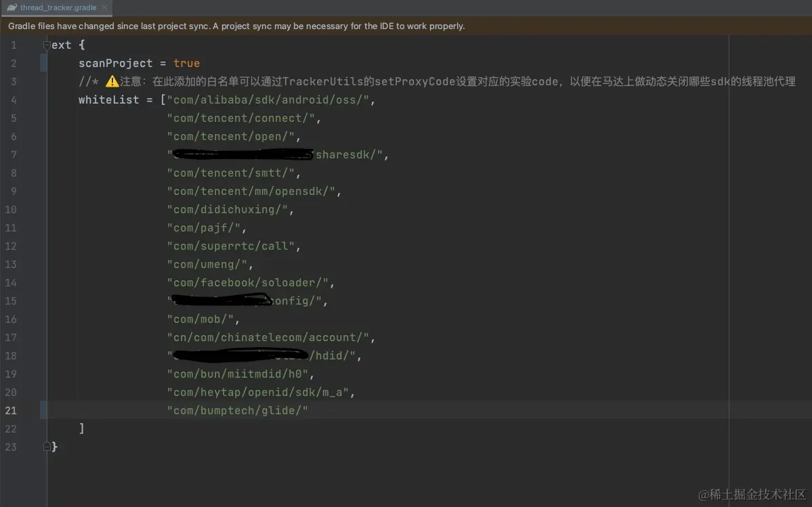
Task: Click "com/umeng/" string
Action: point(207,265)
